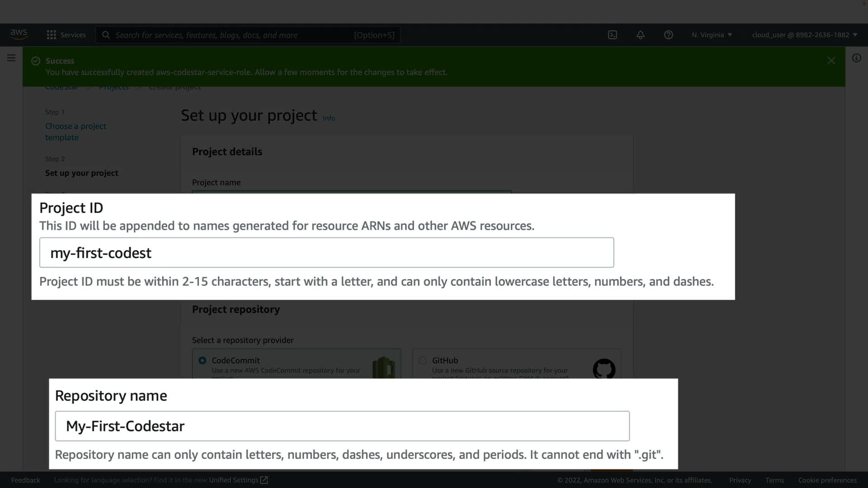Launch the CloudShell terminal icon

coord(612,35)
